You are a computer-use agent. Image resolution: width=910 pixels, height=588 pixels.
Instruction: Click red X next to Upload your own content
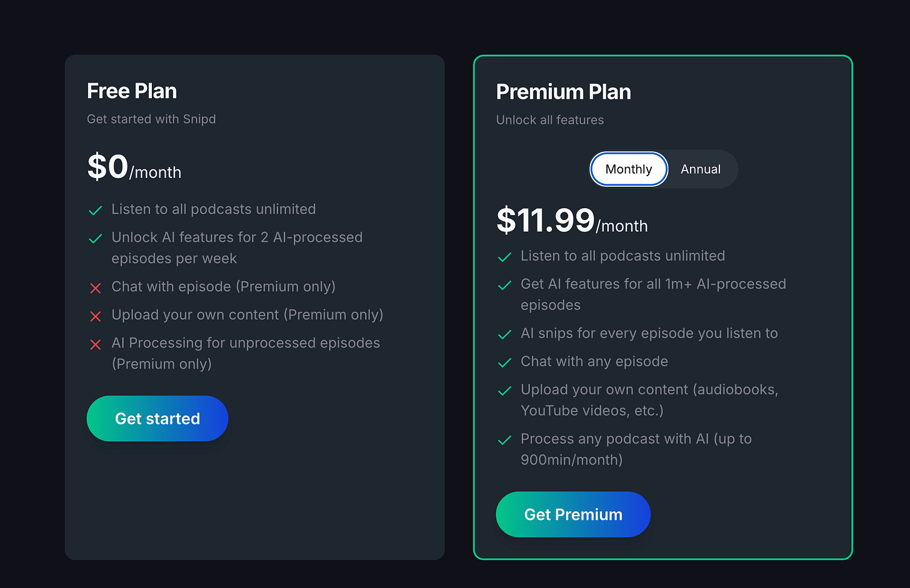[96, 316]
